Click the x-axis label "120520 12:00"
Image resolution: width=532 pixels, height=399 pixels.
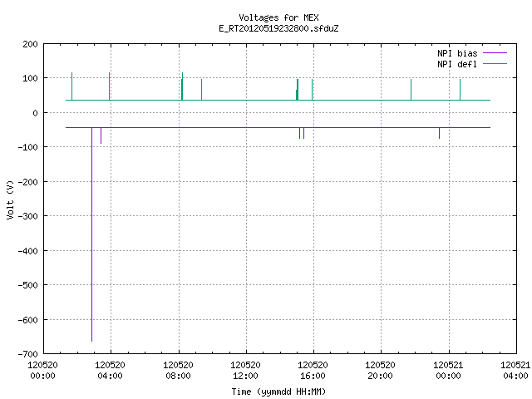click(x=245, y=371)
